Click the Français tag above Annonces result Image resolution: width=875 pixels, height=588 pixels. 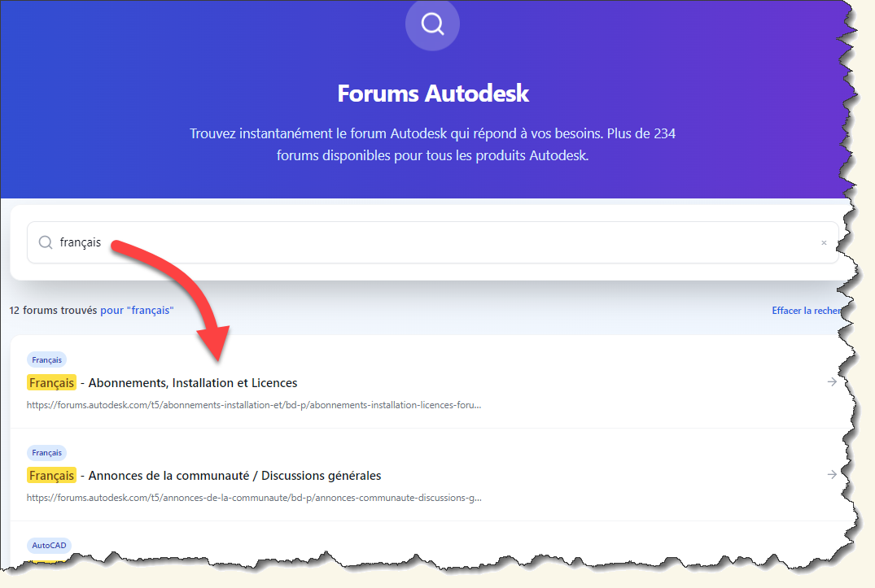(47, 452)
